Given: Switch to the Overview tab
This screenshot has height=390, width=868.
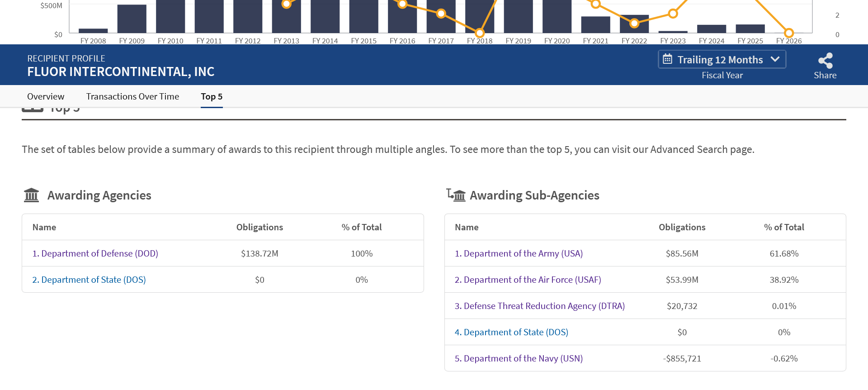Looking at the screenshot, I should [46, 96].
